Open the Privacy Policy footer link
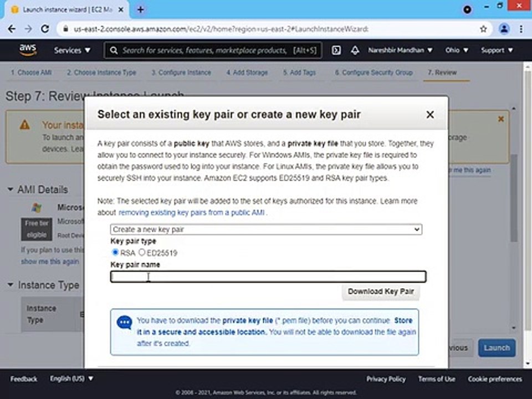Viewport: 532px width, 399px height. click(386, 379)
